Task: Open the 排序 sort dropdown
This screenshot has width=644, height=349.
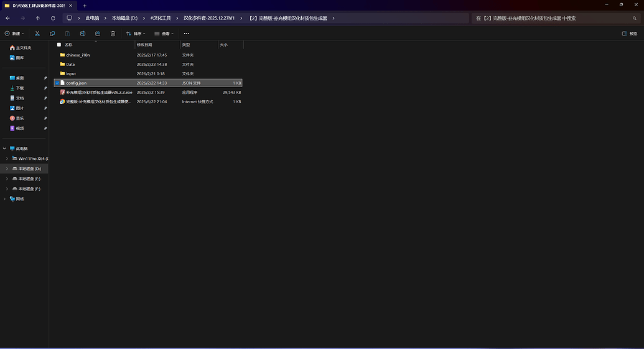Action: [136, 34]
